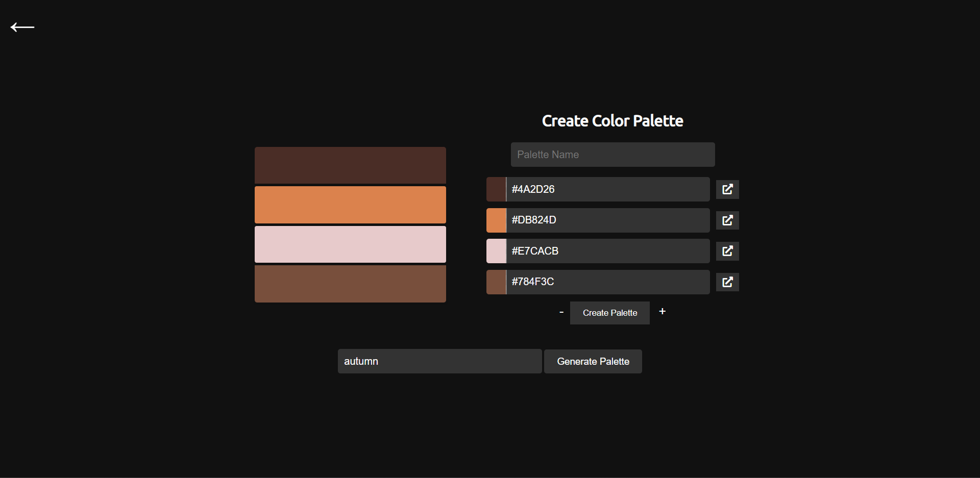980x478 pixels.
Task: Focus the Palette Name input field
Action: click(x=612, y=155)
